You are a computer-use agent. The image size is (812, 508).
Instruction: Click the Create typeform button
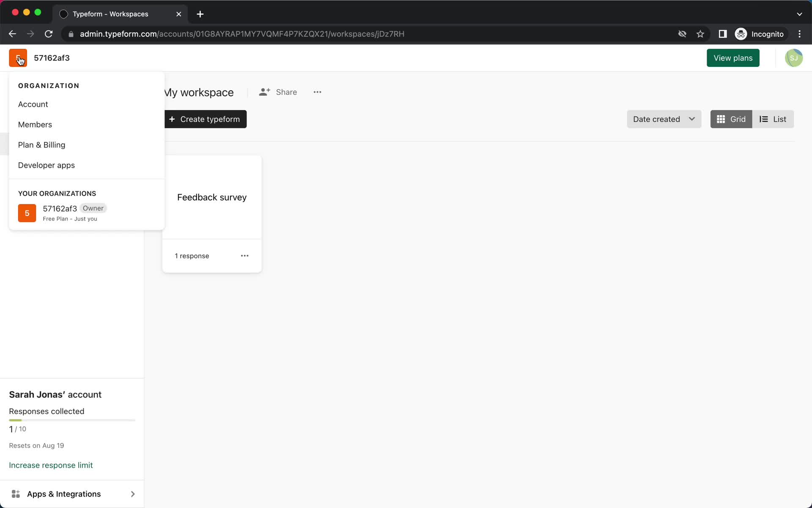tap(205, 119)
